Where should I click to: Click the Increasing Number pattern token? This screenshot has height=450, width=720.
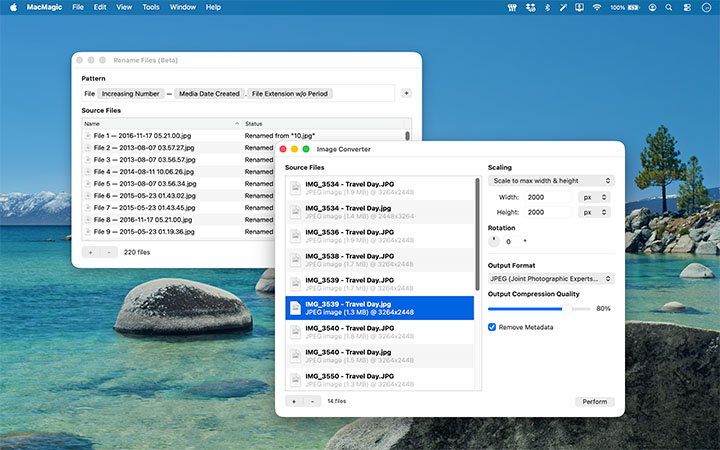tap(131, 93)
